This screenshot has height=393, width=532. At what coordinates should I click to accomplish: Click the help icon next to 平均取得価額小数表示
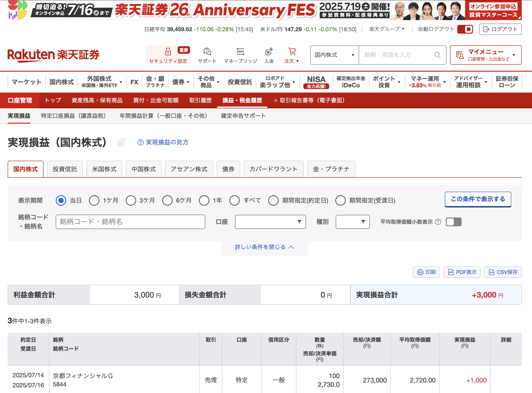[438, 222]
